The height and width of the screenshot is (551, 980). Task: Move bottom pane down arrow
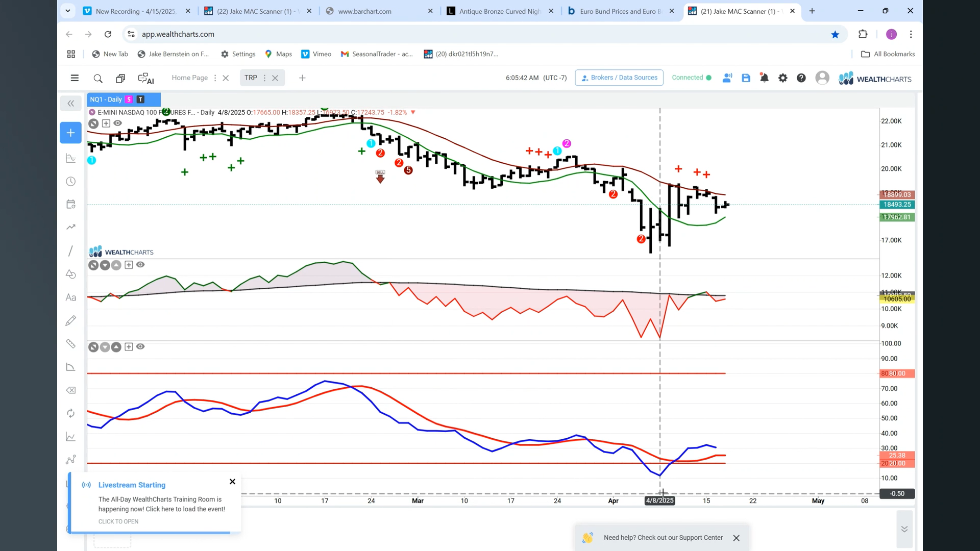click(105, 347)
